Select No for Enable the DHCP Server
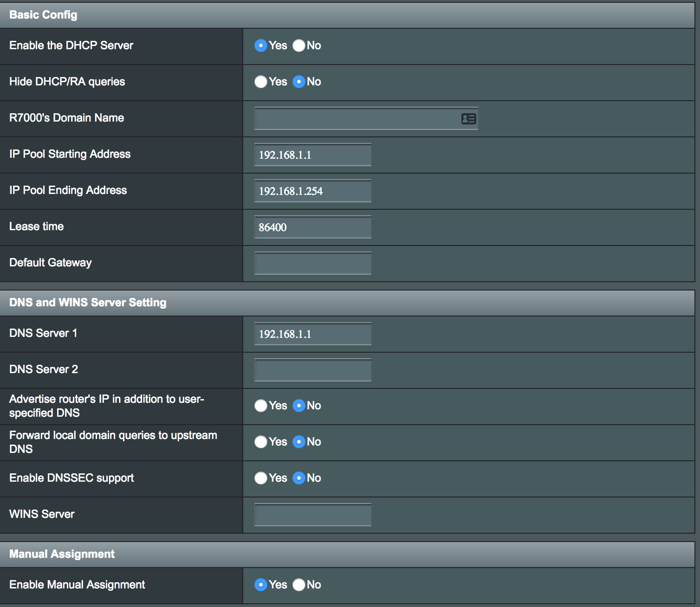The image size is (700, 607). (x=299, y=45)
